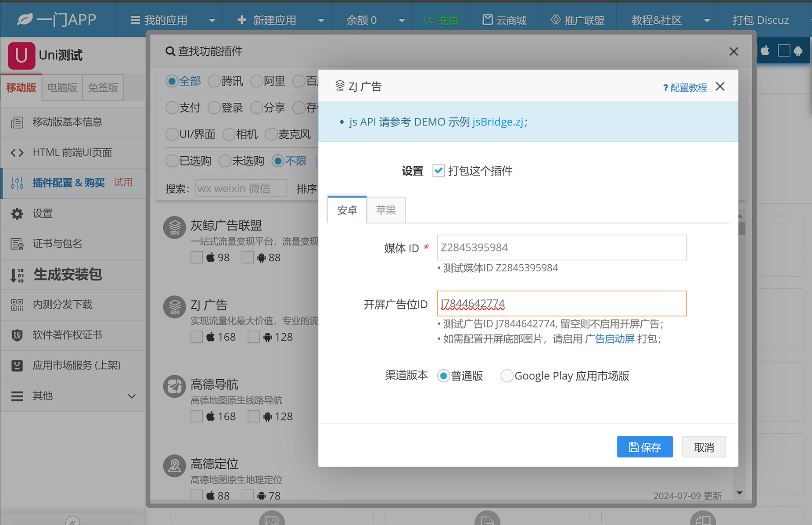Screen dimensions: 812x525
Task: Open the Uni测试 app icon
Action: point(22,56)
